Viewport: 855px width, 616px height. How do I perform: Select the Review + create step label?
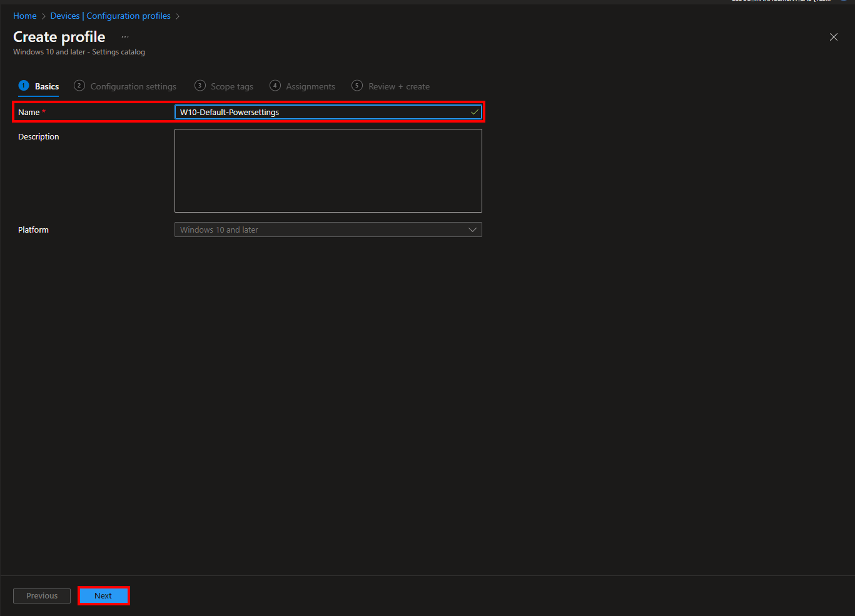click(398, 86)
